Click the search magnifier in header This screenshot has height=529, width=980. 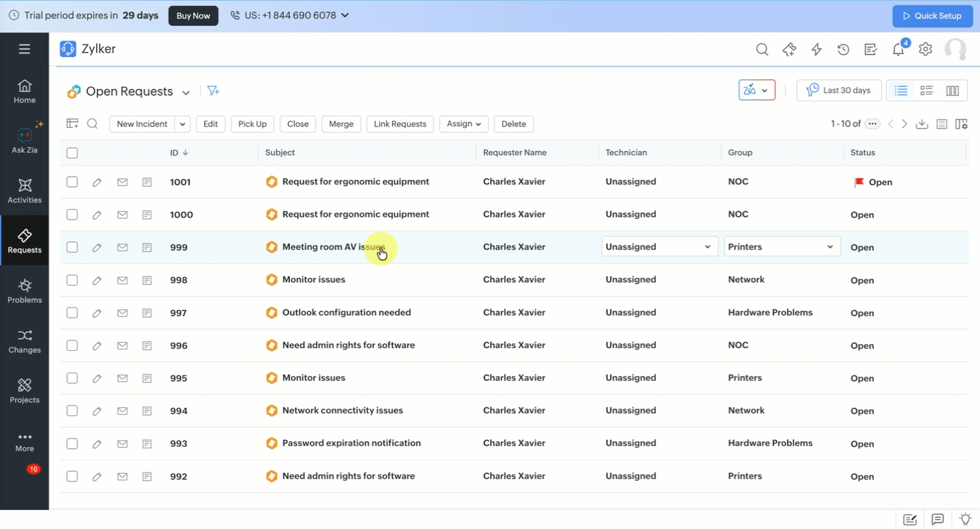coord(762,50)
